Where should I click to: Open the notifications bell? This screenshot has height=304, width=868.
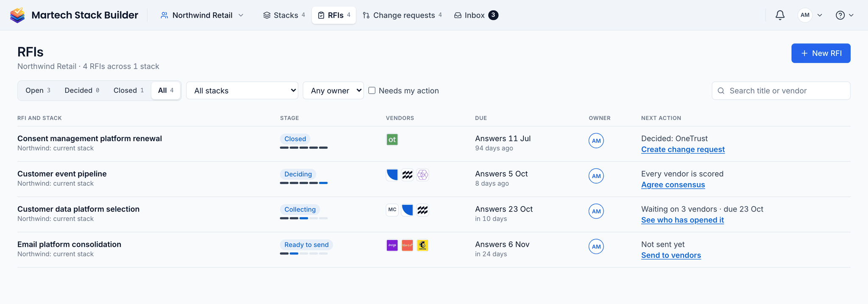(x=780, y=15)
